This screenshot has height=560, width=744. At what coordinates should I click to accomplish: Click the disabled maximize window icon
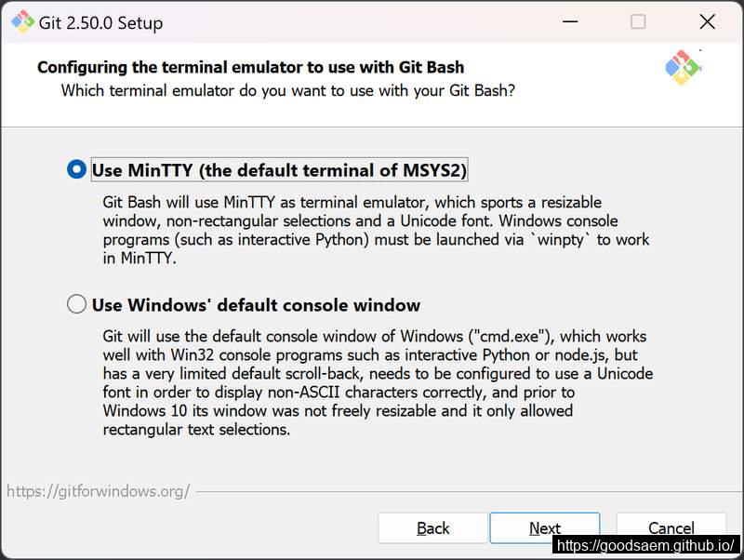point(638,21)
